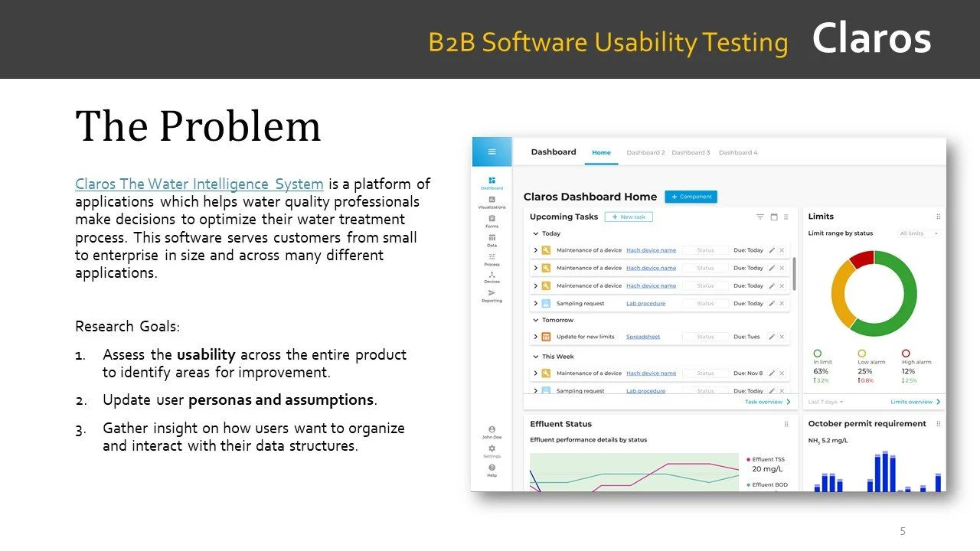
Task: Open Settings gear in the sidebar
Action: 492,448
